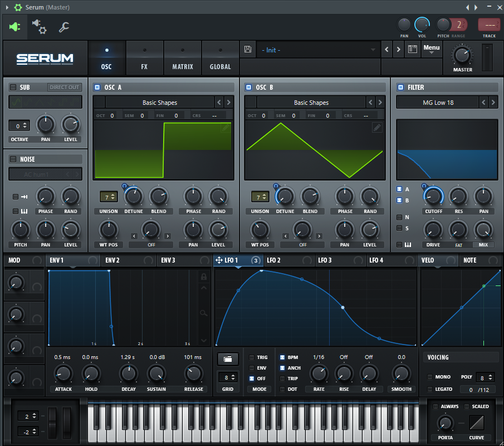The height and width of the screenshot is (446, 504).
Task: Click the OSC B waveform edit pencil icon
Action: pos(377,128)
